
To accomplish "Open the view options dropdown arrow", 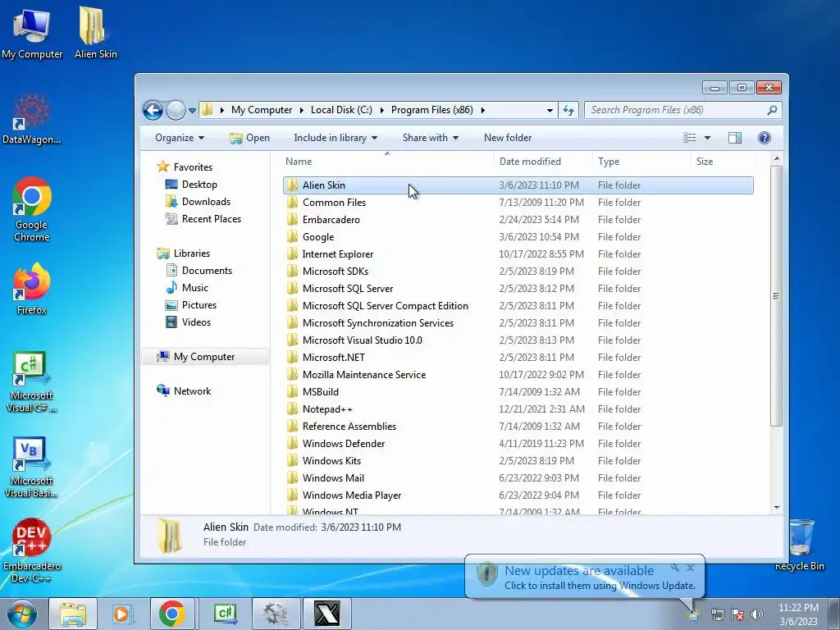I will (707, 138).
